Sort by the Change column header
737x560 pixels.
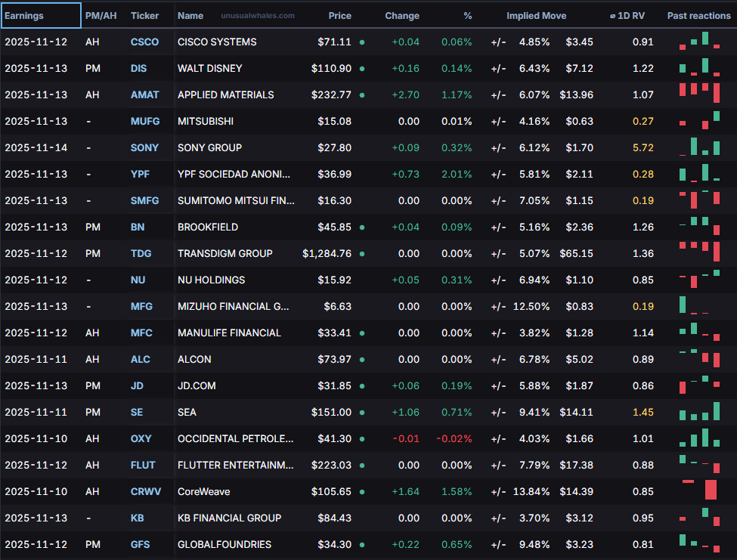(x=402, y=16)
